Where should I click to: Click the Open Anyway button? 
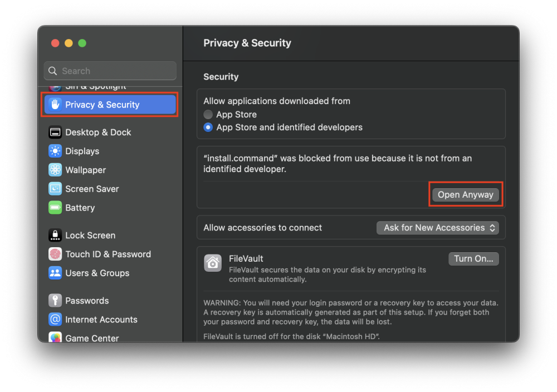[x=465, y=195]
